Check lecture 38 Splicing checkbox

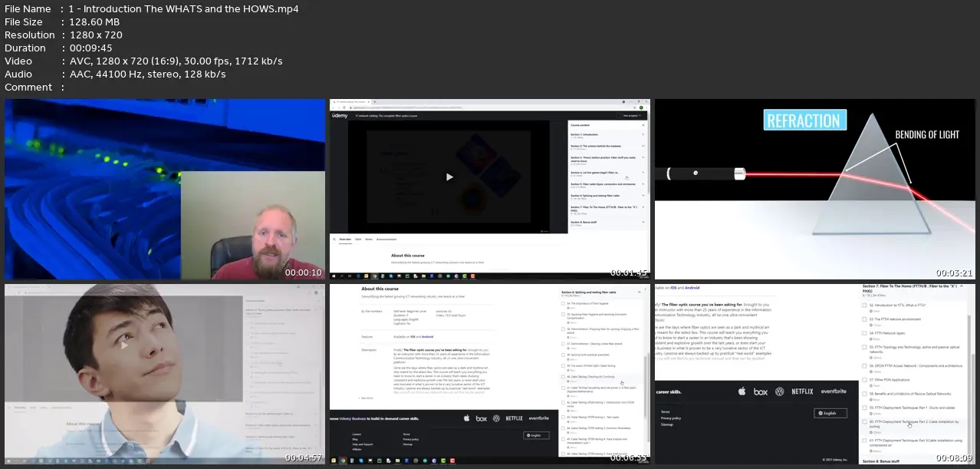pyautogui.click(x=563, y=355)
